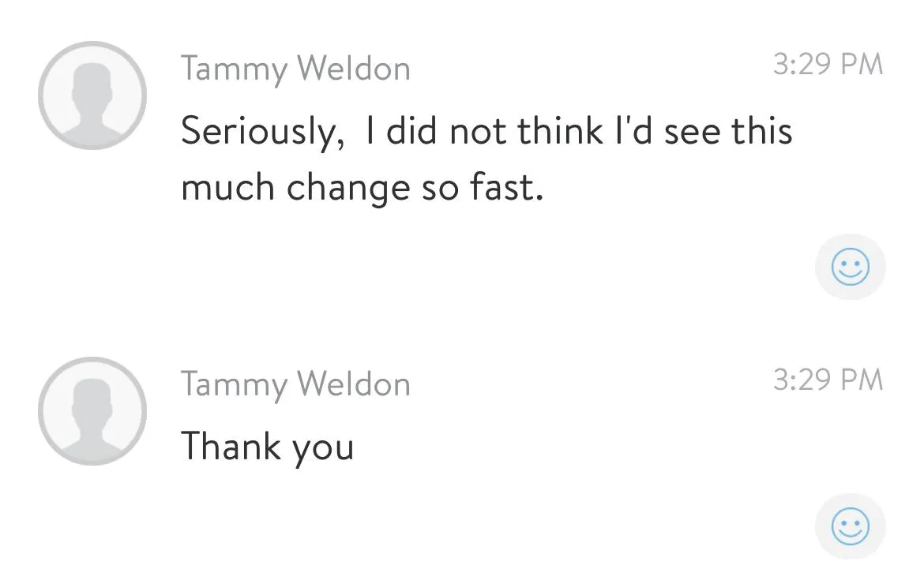Screen dimensions: 924x584
Task: Open Tammy Weldon's avatar beside Thank you
Action: coord(92,411)
